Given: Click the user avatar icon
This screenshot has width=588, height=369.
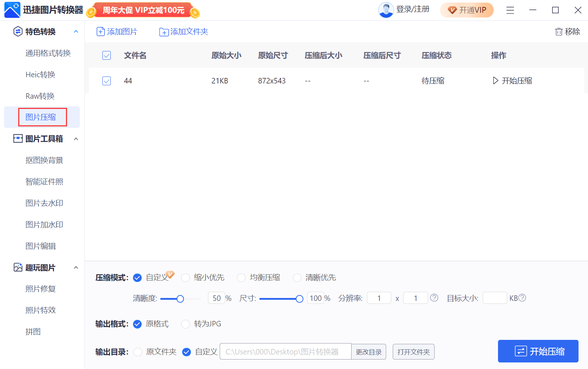Looking at the screenshot, I should tap(386, 10).
